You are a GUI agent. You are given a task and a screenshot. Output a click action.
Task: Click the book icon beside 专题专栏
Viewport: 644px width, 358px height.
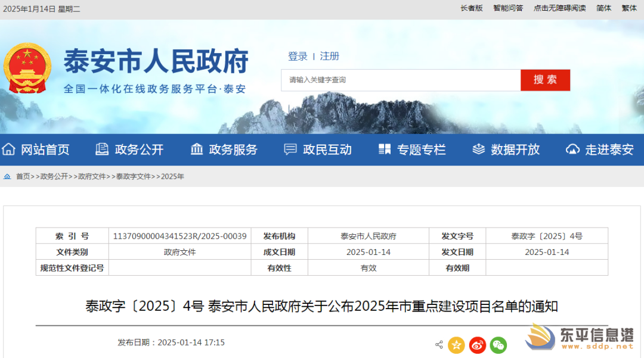tap(385, 150)
